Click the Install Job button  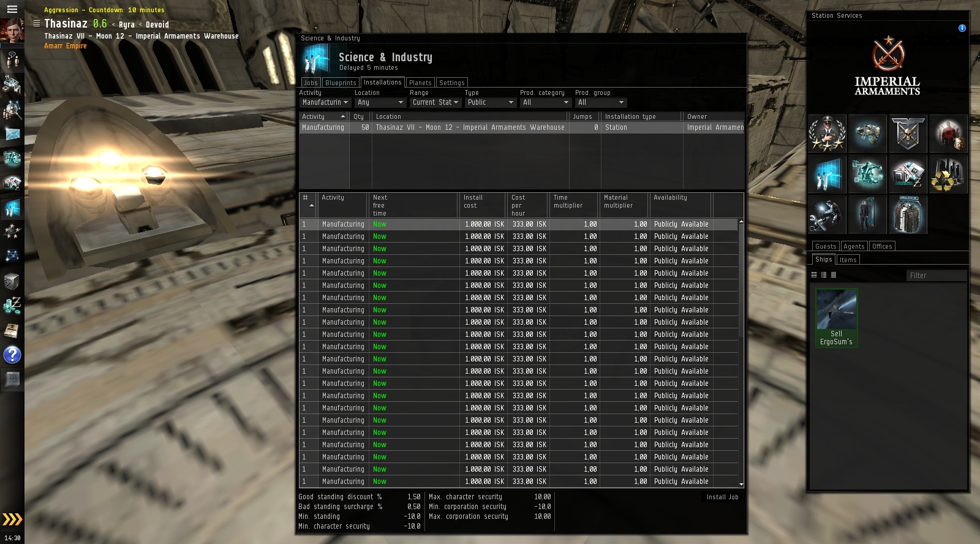coord(722,497)
